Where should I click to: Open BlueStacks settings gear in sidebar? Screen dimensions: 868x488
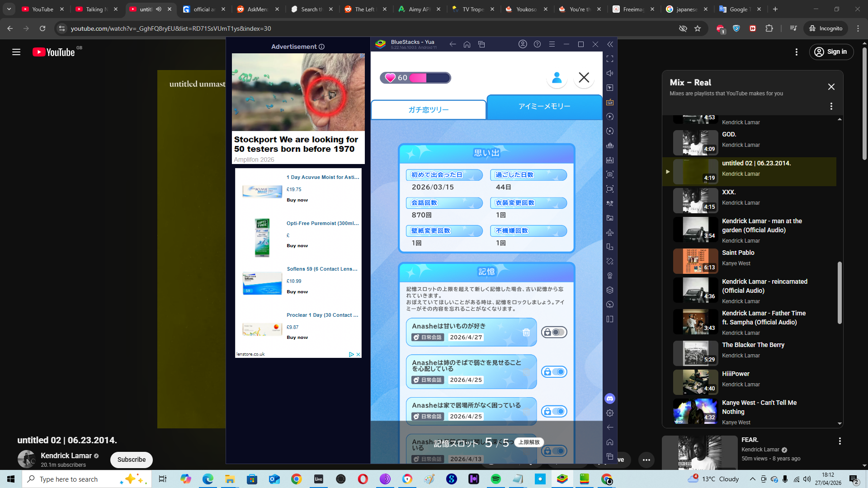[610, 413]
